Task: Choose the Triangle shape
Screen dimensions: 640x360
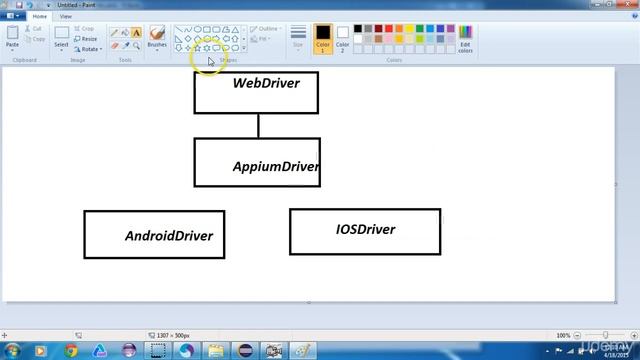Action: (235, 29)
